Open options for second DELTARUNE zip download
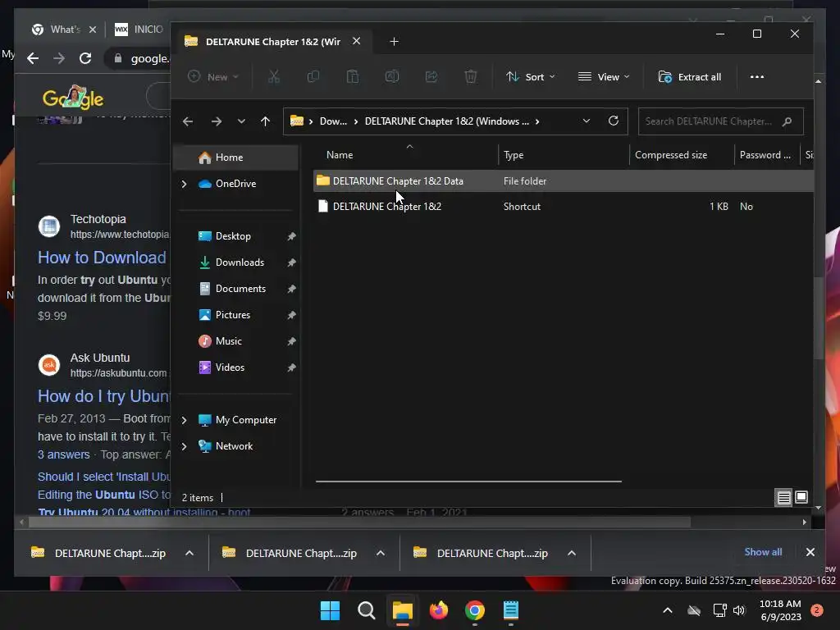Viewport: 840px width, 630px height. point(381,553)
